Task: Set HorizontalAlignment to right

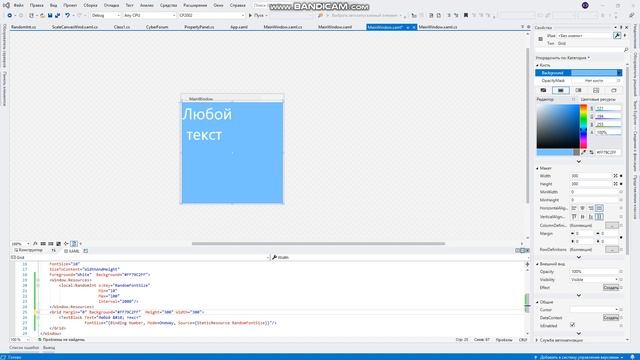Action: point(591,208)
